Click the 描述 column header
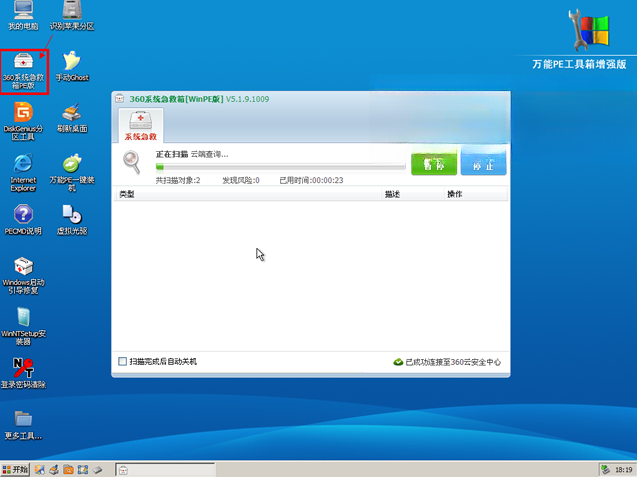637x477 pixels. pos(392,194)
